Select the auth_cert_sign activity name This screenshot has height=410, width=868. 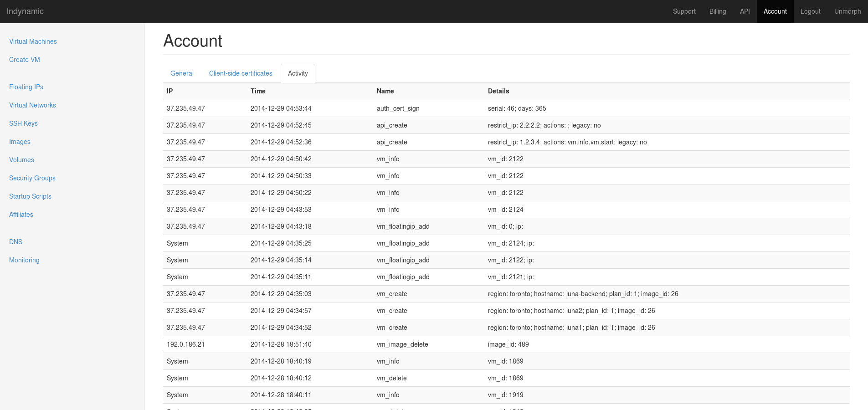click(398, 108)
